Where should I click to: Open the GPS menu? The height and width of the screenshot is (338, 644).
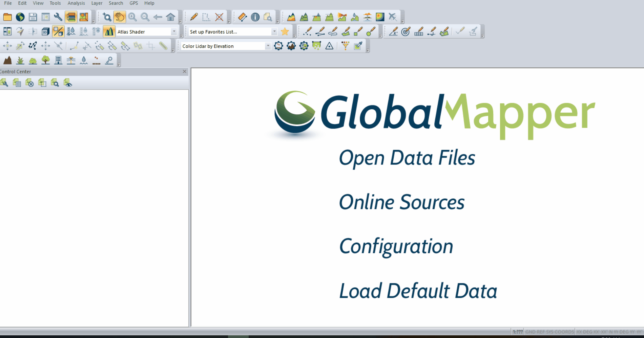134,3
